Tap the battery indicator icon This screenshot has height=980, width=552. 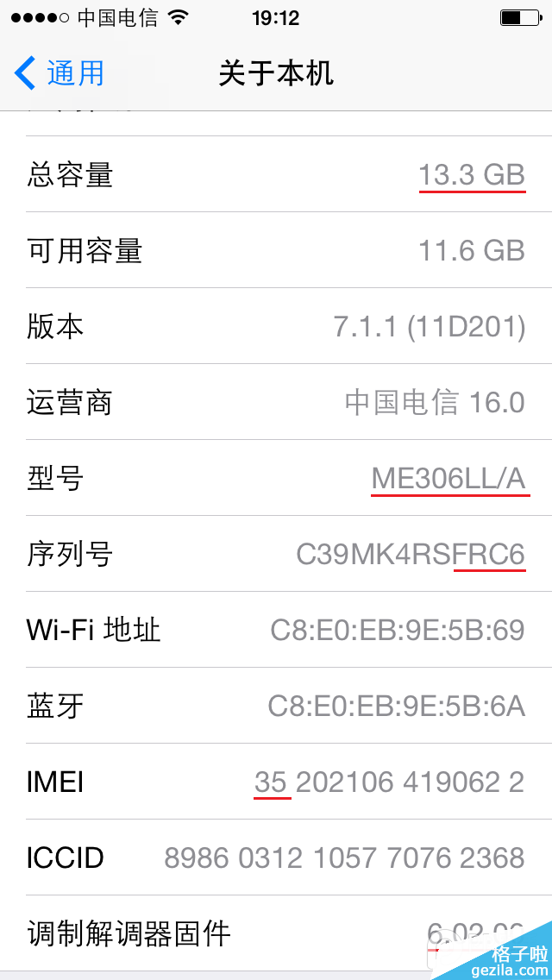click(x=521, y=16)
